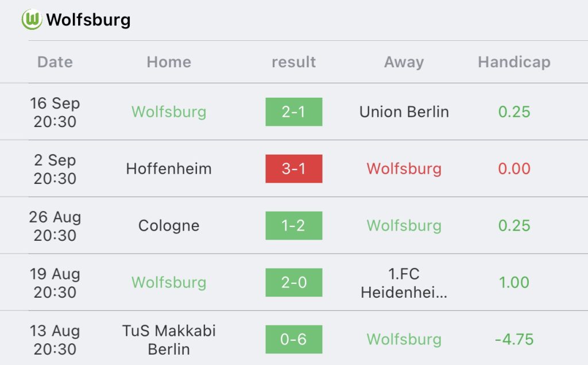Open the red 3-1 Hoffenheim result
Screen dimensions: 588x365
coord(293,169)
